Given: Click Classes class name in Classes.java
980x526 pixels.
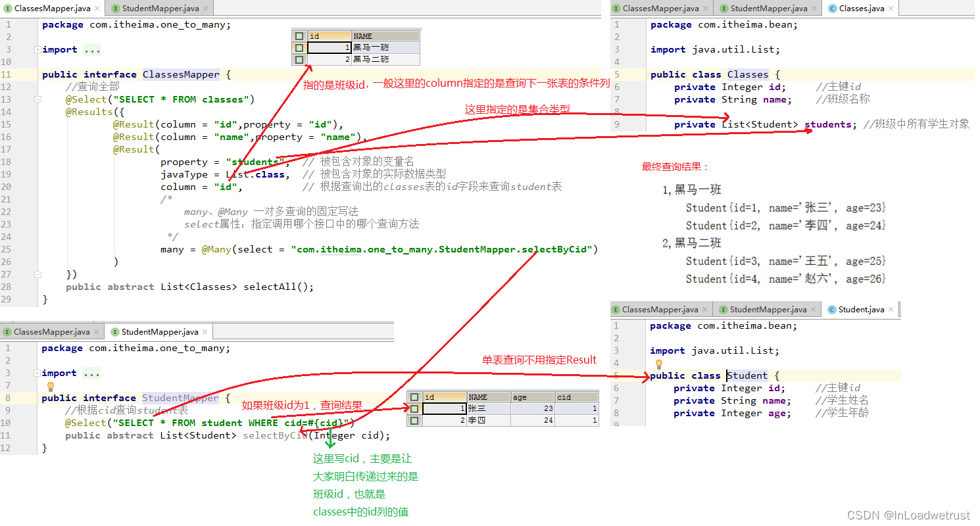Looking at the screenshot, I should point(748,74).
